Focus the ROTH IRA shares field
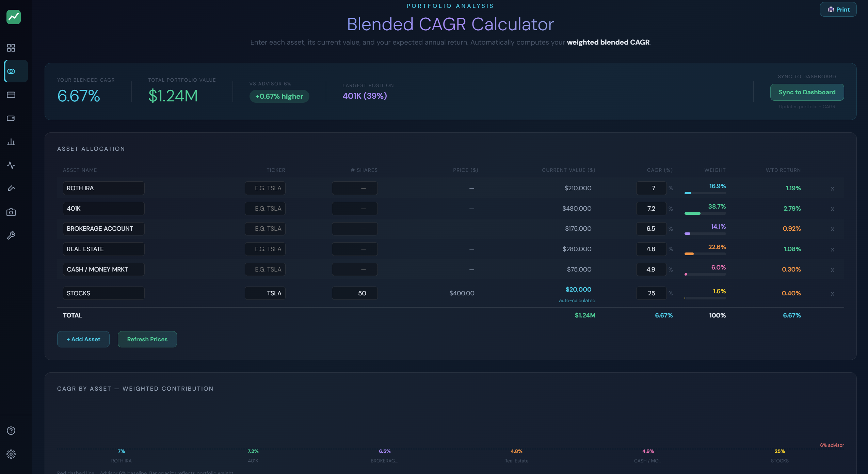Screen dimensions: 868x474 tap(355, 188)
